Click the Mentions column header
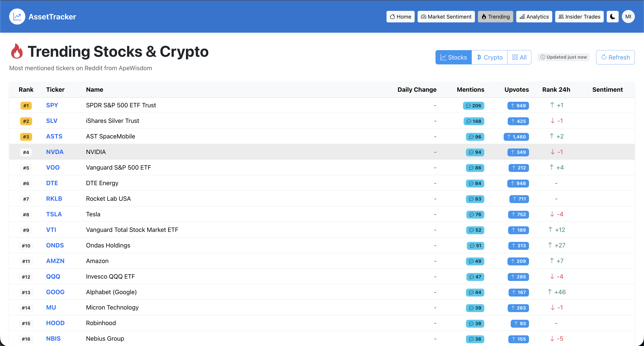The image size is (644, 346). click(x=470, y=89)
